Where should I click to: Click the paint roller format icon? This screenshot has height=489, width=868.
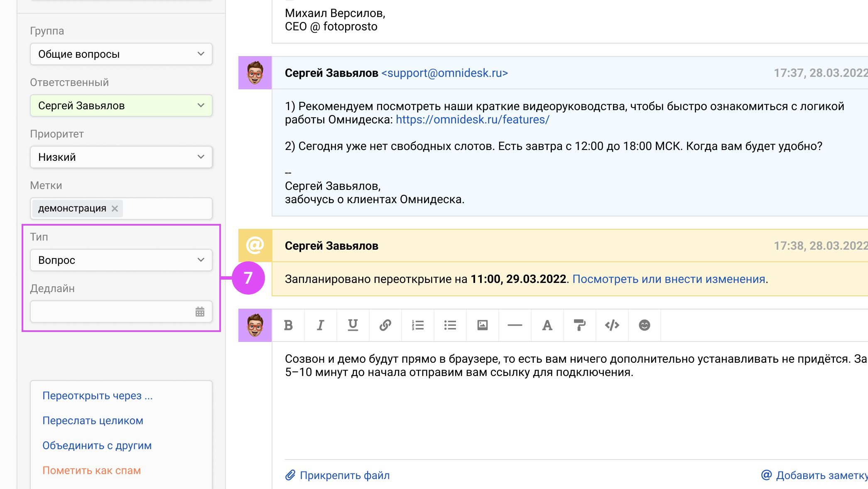pyautogui.click(x=579, y=325)
